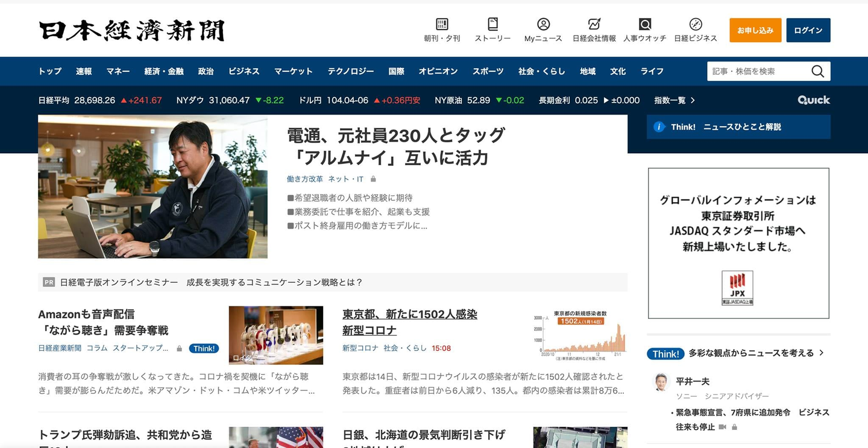The width and height of the screenshot is (868, 448).
Task: Select the 地域 navigation tab
Action: [x=588, y=71]
